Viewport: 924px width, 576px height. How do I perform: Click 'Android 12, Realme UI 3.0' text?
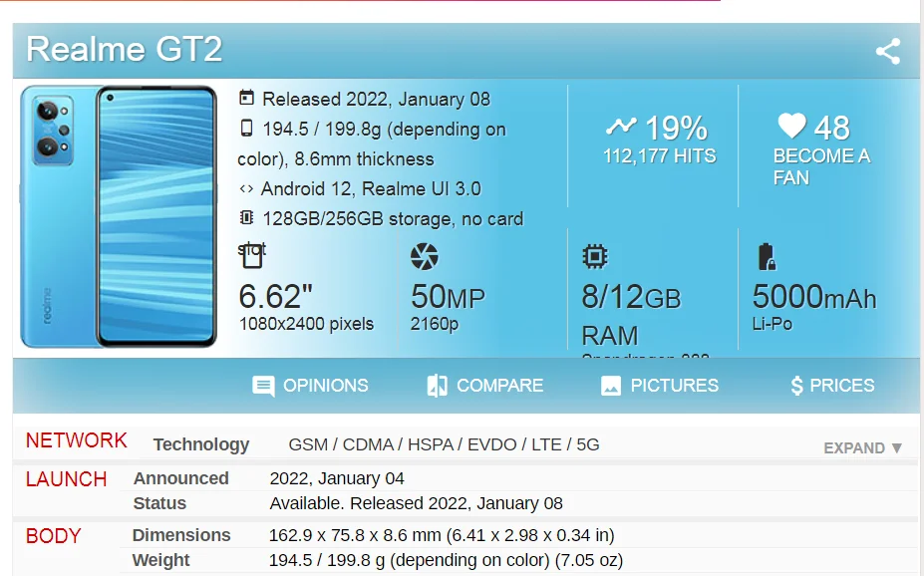pos(371,188)
